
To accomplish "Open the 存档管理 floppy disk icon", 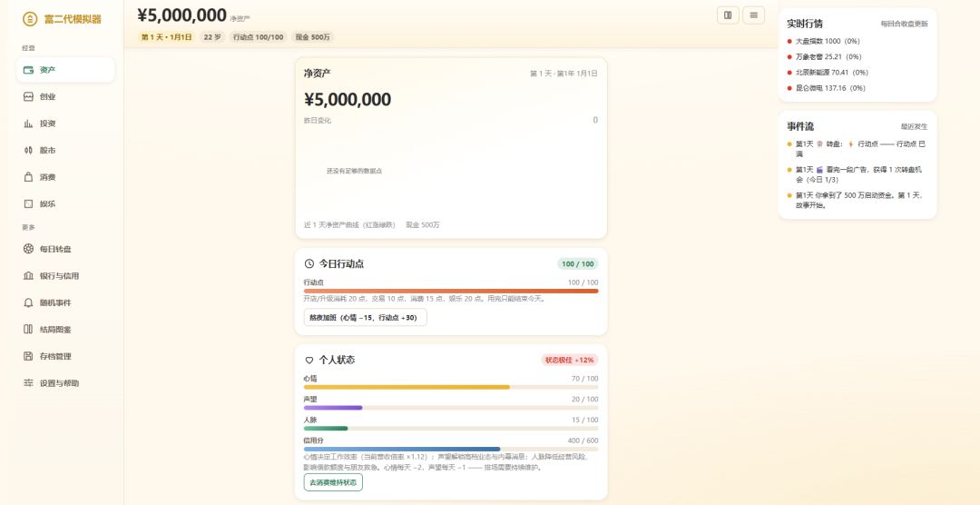I will [x=28, y=356].
